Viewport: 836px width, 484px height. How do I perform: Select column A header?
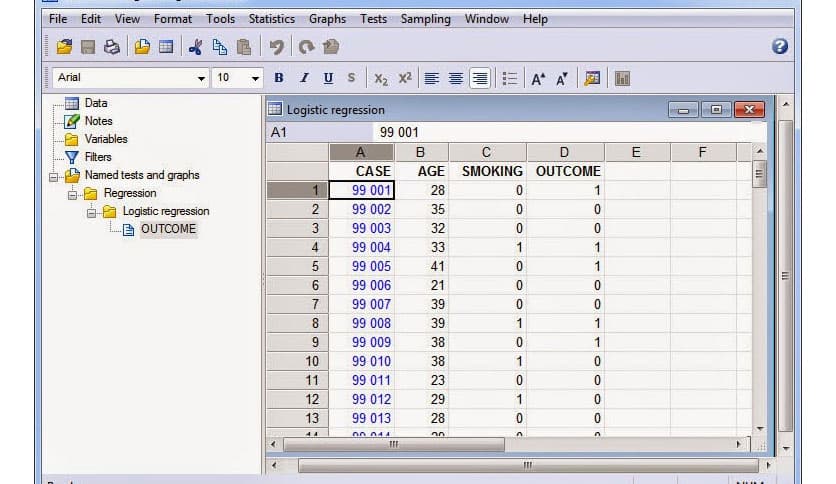361,152
